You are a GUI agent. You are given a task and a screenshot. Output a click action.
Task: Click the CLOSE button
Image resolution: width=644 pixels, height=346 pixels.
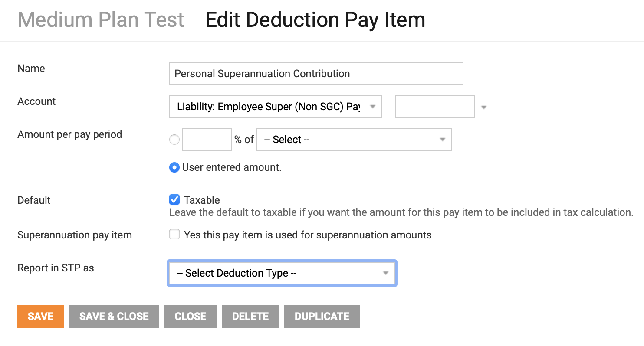[x=190, y=316]
